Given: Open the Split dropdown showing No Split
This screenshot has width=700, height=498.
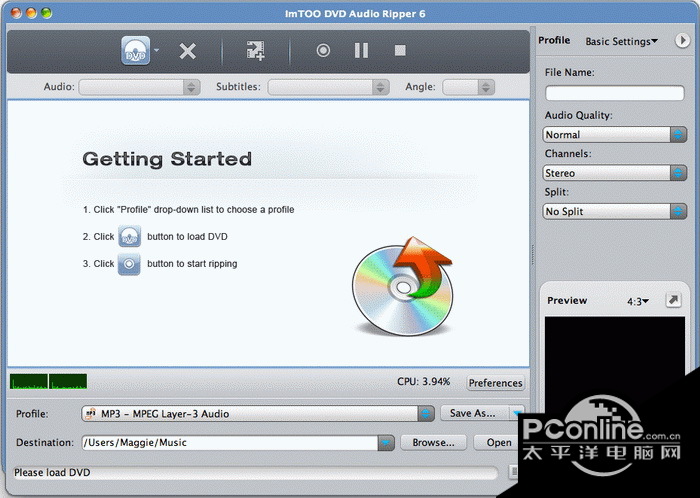Looking at the screenshot, I should 614,211.
